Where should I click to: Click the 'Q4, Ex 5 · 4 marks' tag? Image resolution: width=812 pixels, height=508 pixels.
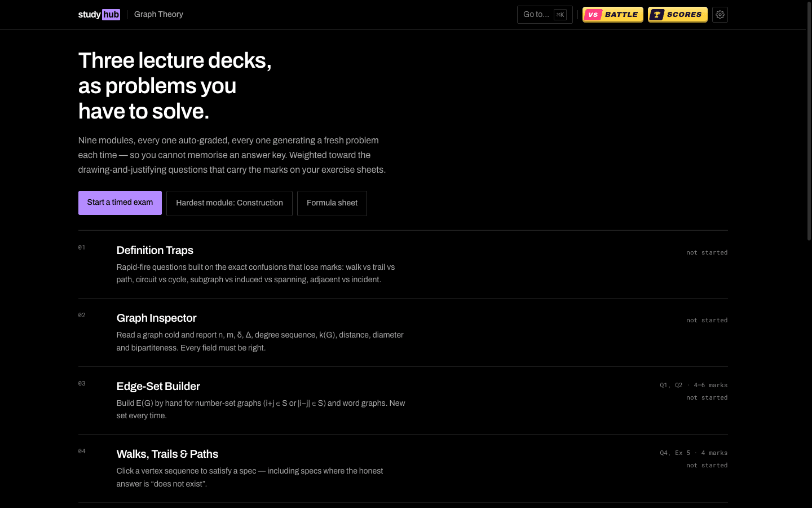[x=694, y=453]
